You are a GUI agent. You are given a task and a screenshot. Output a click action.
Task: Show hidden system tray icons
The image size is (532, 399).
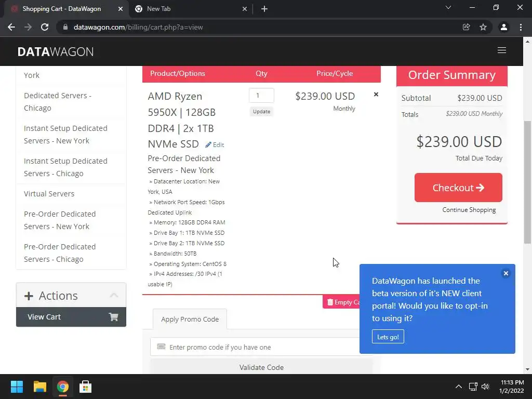(x=458, y=387)
